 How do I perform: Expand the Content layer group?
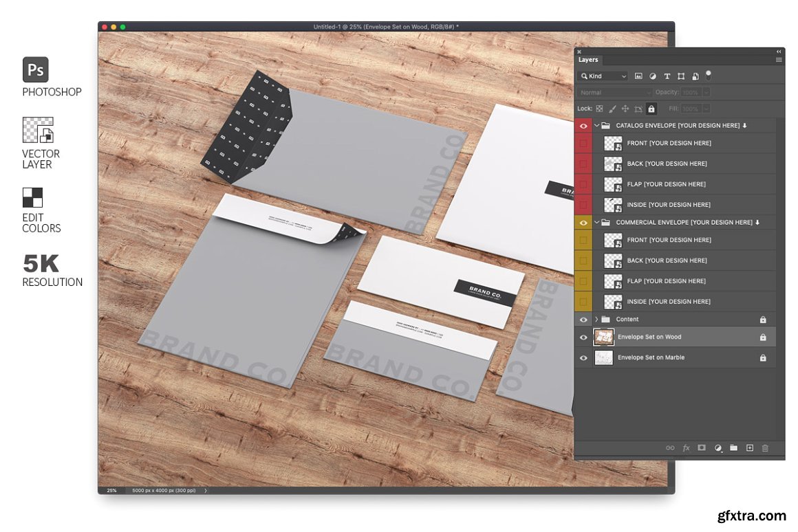pos(596,320)
